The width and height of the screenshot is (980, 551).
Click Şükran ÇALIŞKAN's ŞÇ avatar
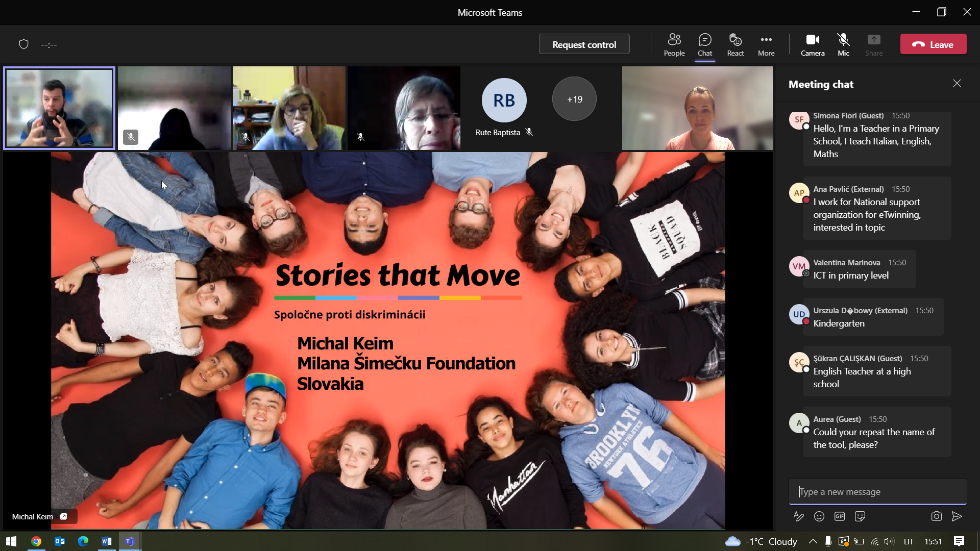tap(799, 362)
